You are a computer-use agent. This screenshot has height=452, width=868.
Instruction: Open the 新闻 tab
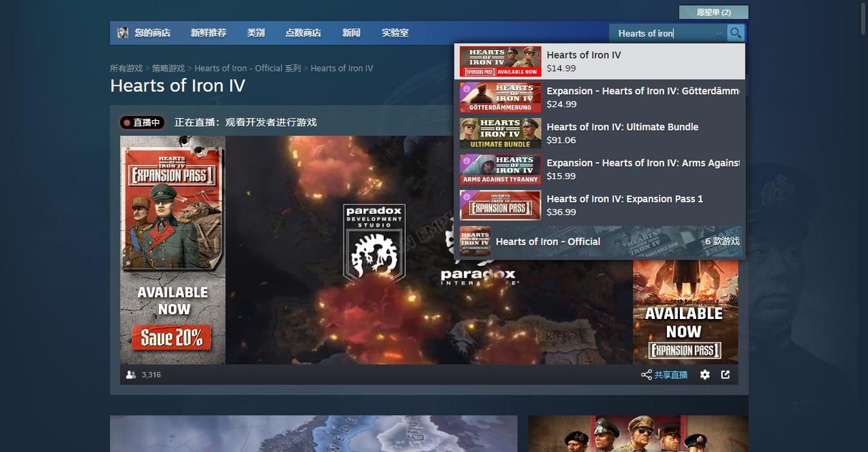[x=351, y=33]
